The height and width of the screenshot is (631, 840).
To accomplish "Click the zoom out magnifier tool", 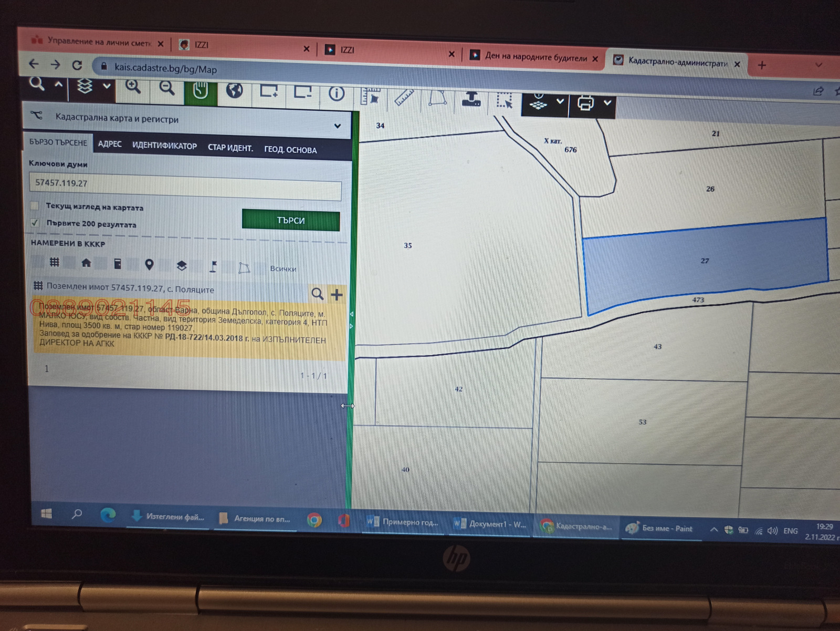I will [167, 88].
